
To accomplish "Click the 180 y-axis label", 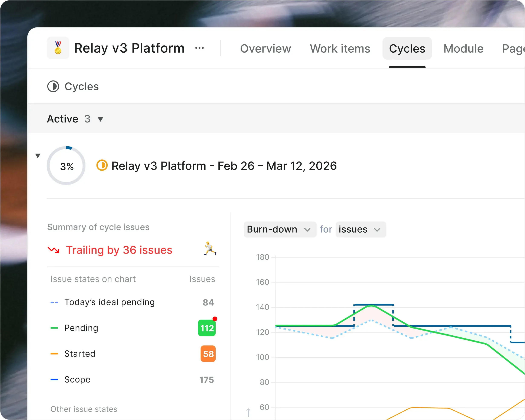I will [262, 257].
